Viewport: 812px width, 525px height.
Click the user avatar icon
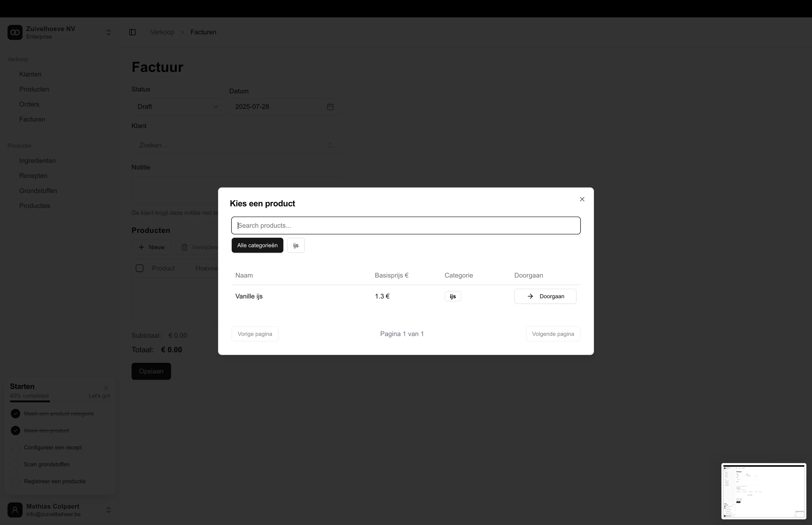[15, 510]
